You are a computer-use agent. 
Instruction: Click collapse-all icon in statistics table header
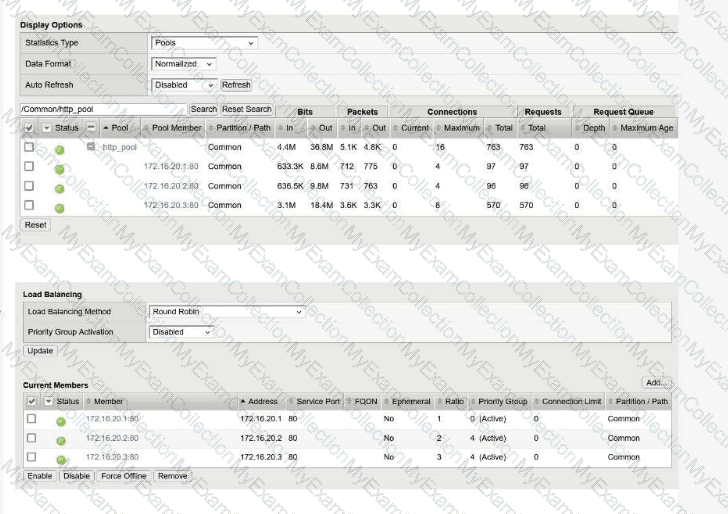coord(91,128)
